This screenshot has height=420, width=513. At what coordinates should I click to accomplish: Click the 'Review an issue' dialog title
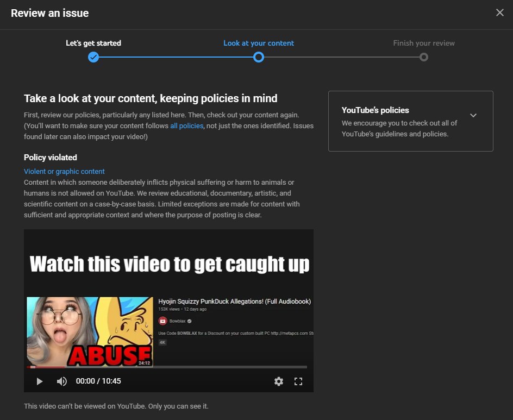(x=50, y=13)
